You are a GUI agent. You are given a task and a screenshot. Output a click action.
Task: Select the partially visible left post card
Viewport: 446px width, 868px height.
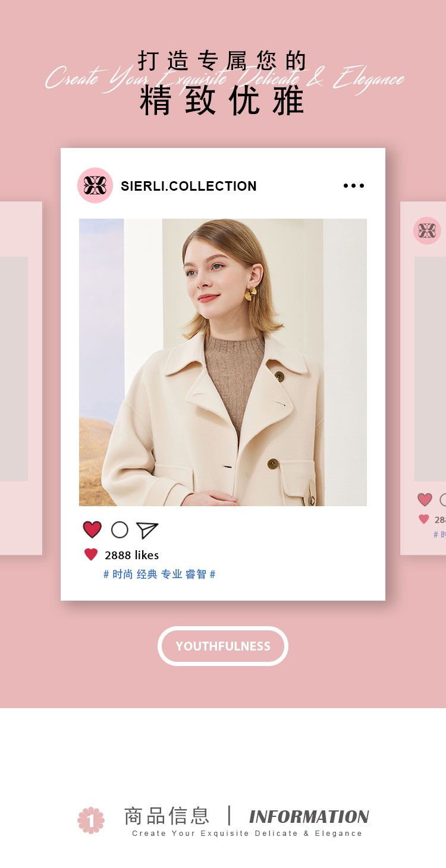tap(21, 378)
